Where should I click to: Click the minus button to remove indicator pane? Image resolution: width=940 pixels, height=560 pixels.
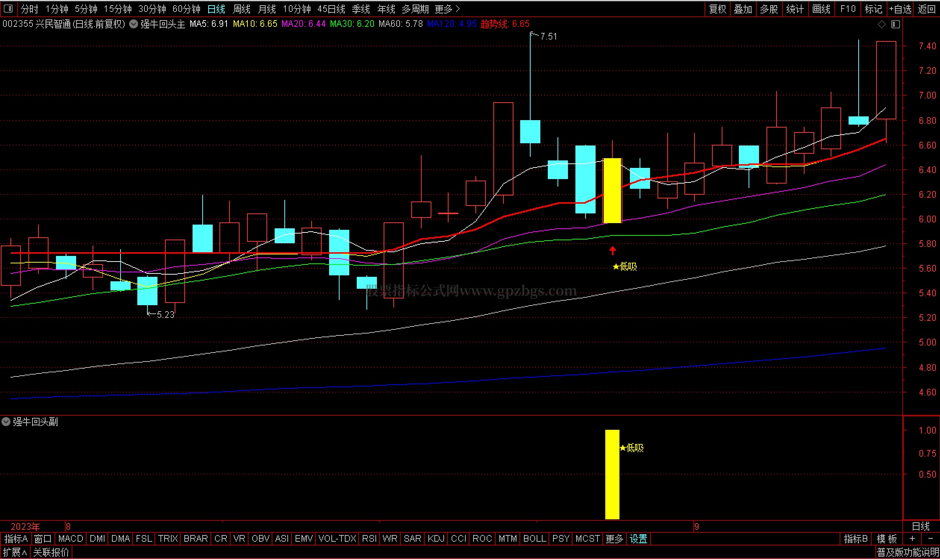tap(930, 538)
